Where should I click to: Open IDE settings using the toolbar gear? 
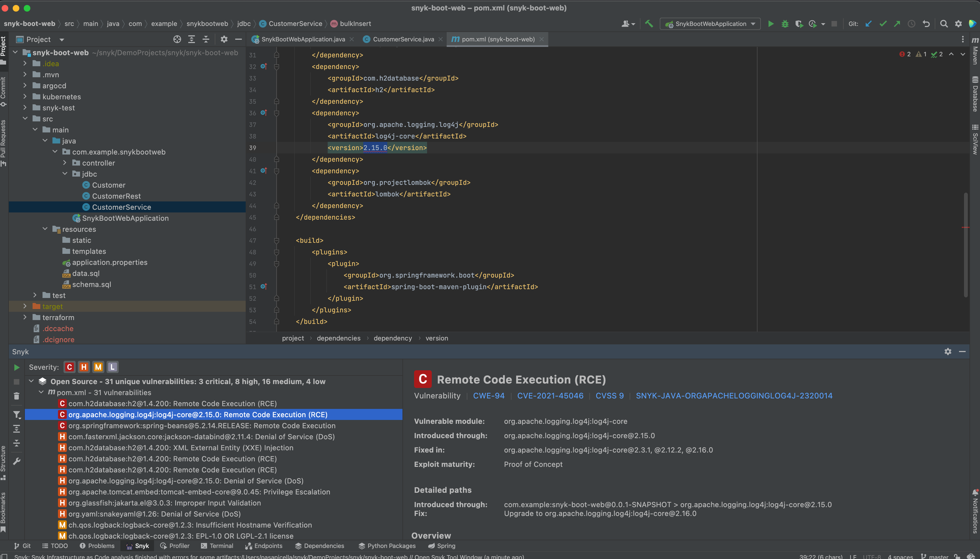(x=958, y=24)
